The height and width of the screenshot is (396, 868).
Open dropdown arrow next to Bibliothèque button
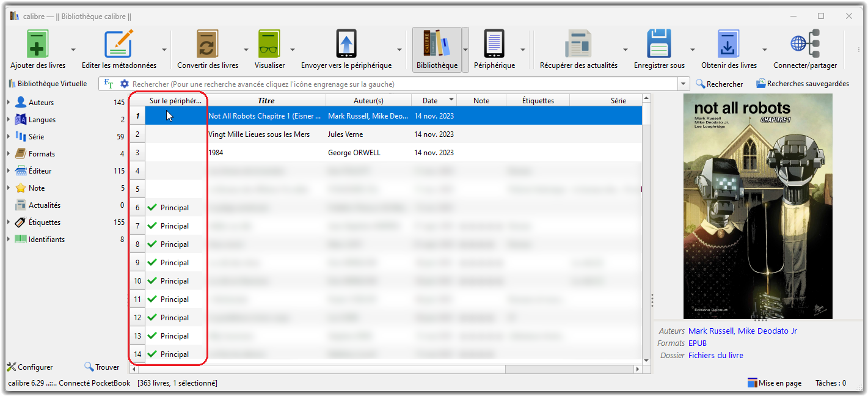(465, 50)
